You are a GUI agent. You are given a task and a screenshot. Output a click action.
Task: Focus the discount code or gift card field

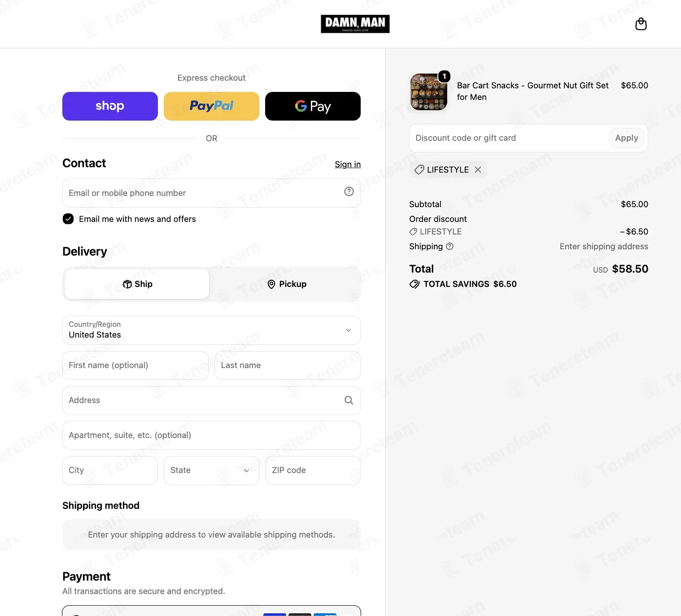pos(510,138)
